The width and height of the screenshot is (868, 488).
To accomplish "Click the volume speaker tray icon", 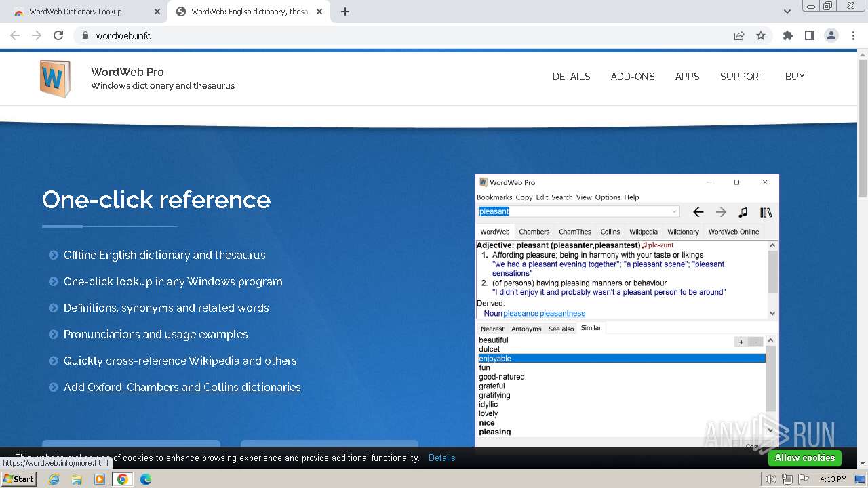I will (x=770, y=479).
